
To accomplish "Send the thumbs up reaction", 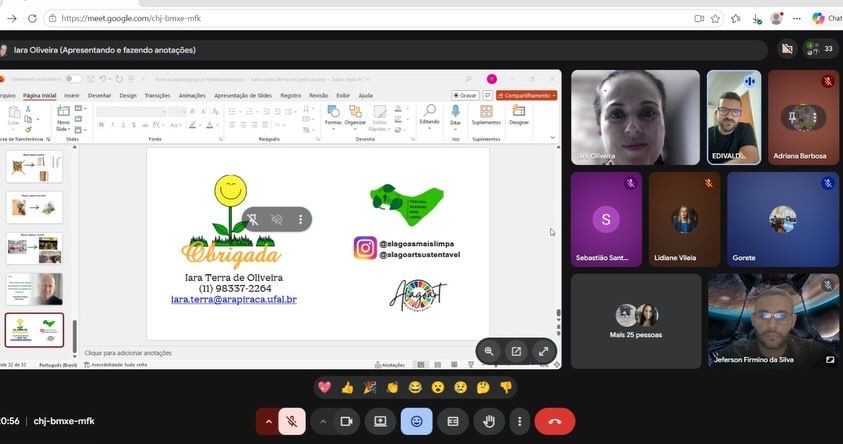I will [347, 388].
